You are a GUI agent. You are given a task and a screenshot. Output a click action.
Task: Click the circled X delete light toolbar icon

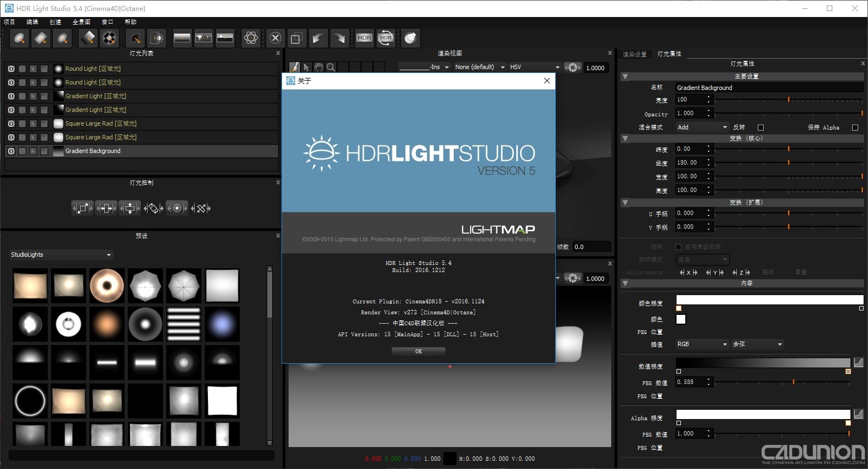tap(275, 38)
